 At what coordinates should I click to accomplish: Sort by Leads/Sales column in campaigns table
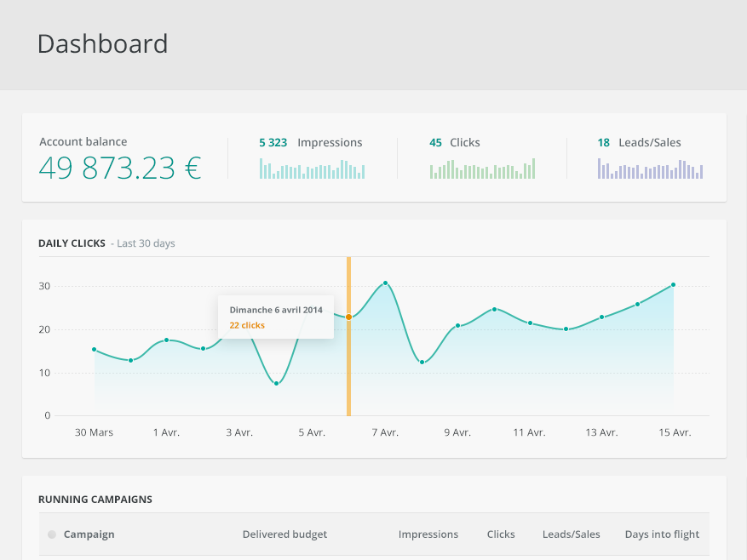tap(572, 534)
